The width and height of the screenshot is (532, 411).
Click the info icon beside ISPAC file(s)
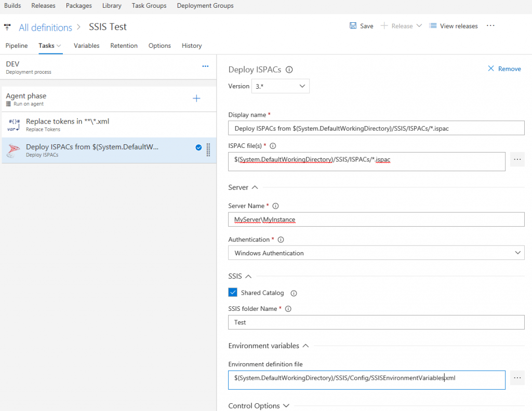pos(273,145)
